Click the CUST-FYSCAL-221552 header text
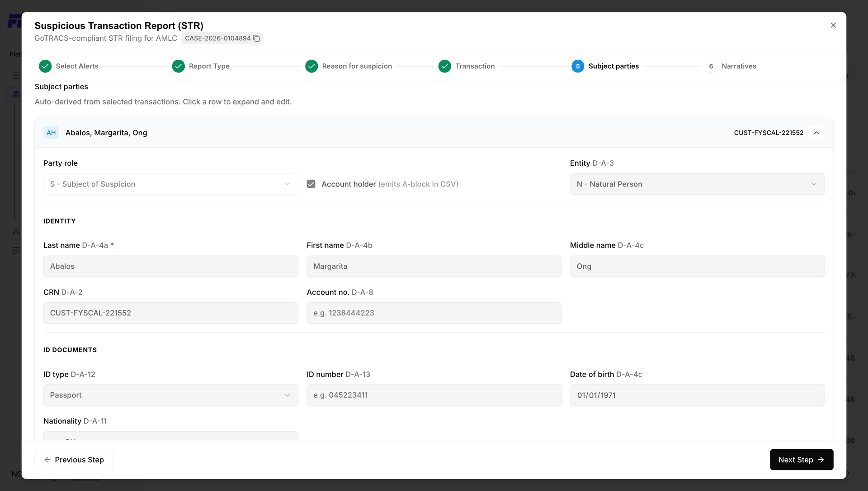This screenshot has height=491, width=868. [769, 133]
